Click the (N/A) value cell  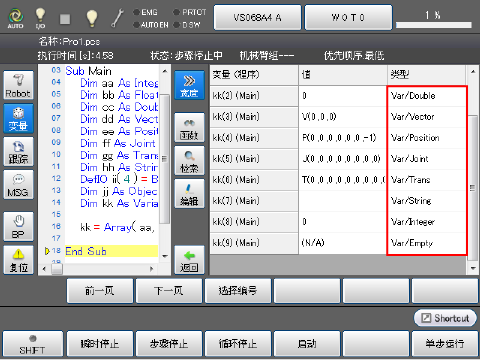tap(343, 243)
